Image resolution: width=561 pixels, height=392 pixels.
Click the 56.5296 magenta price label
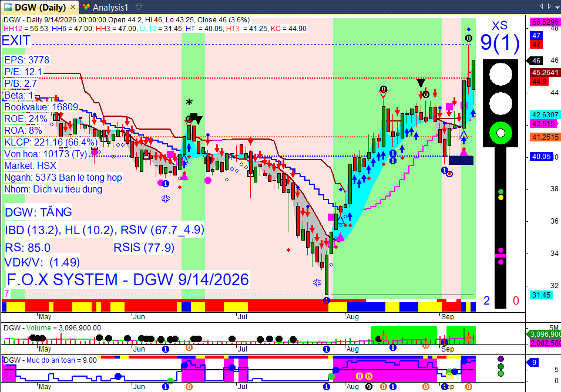[x=545, y=22]
